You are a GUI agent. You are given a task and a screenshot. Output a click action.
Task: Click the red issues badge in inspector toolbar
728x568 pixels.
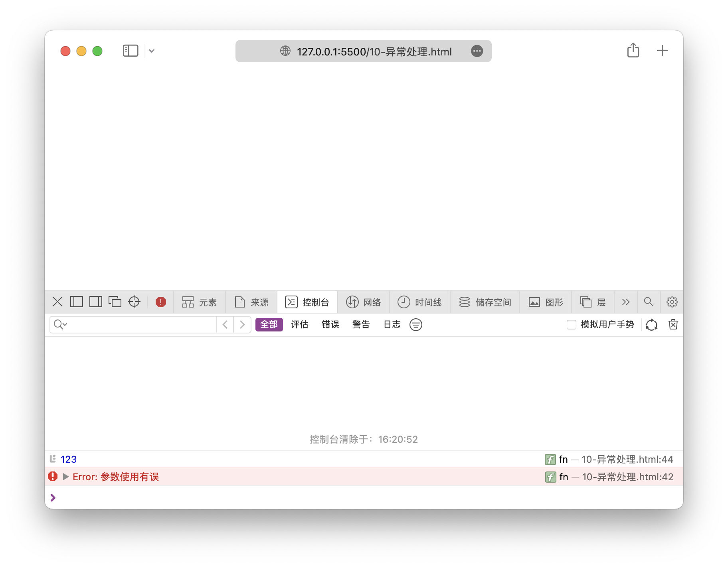[x=160, y=302]
